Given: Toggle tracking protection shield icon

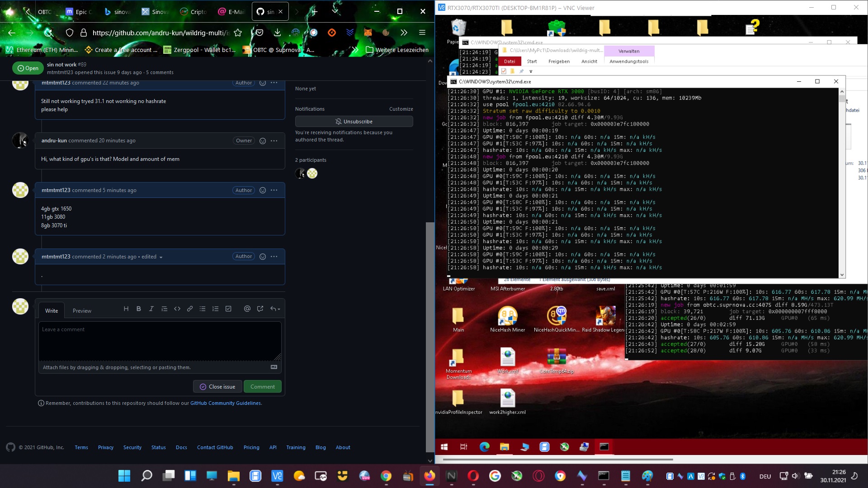Looking at the screenshot, I should click(69, 33).
